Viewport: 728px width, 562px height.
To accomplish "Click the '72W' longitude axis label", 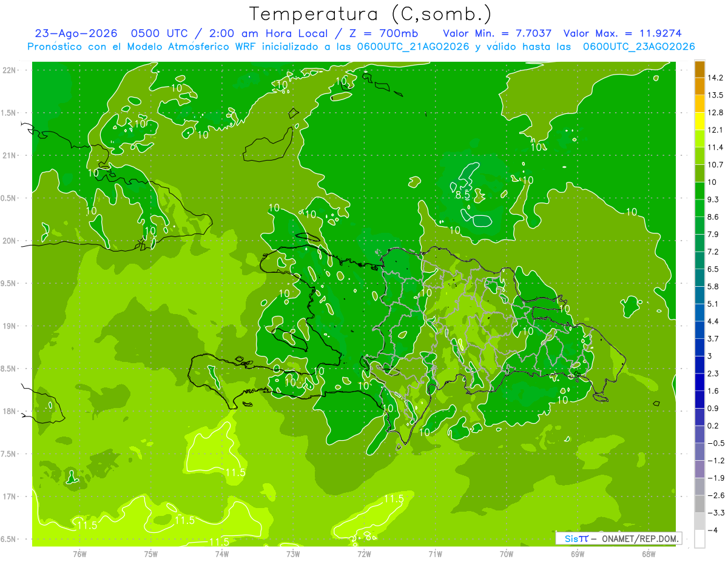I will click(x=364, y=554).
